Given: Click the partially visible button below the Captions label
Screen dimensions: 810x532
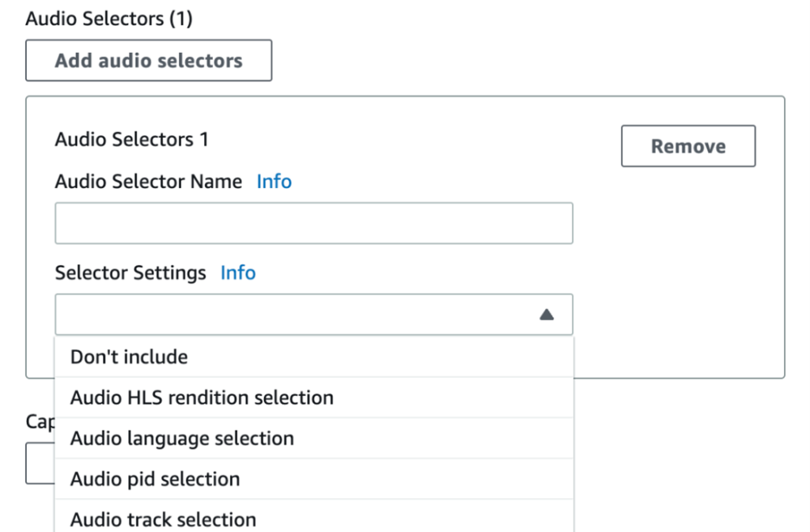Looking at the screenshot, I should pyautogui.click(x=40, y=462).
